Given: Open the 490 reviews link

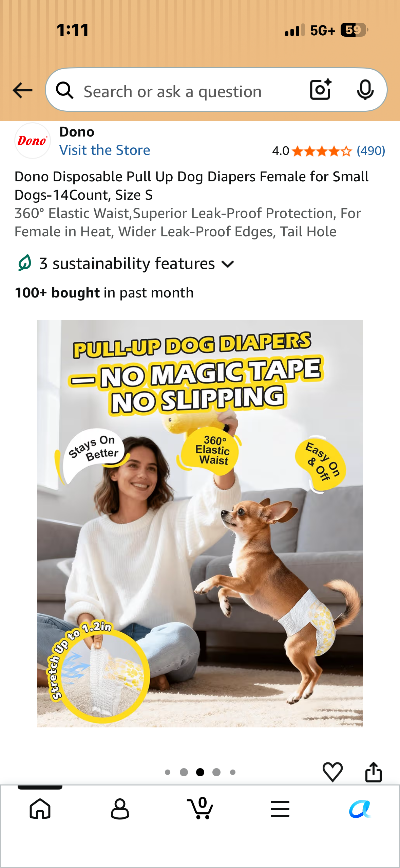Looking at the screenshot, I should pyautogui.click(x=371, y=150).
